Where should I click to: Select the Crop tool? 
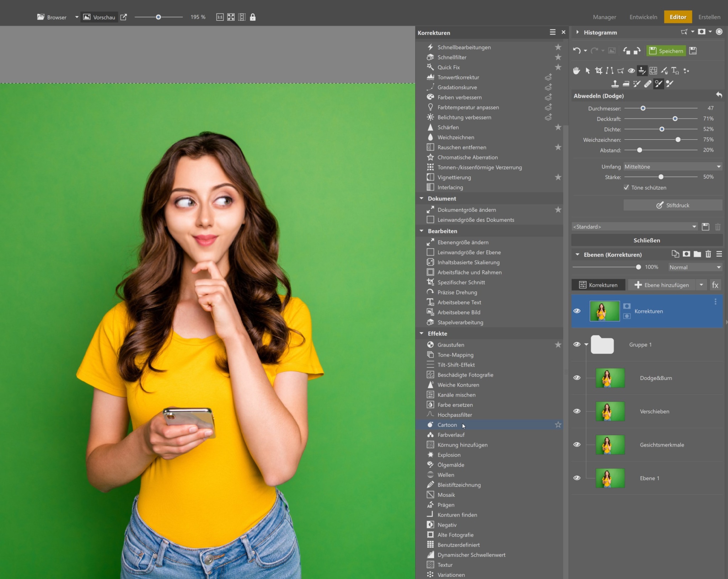[x=599, y=71]
